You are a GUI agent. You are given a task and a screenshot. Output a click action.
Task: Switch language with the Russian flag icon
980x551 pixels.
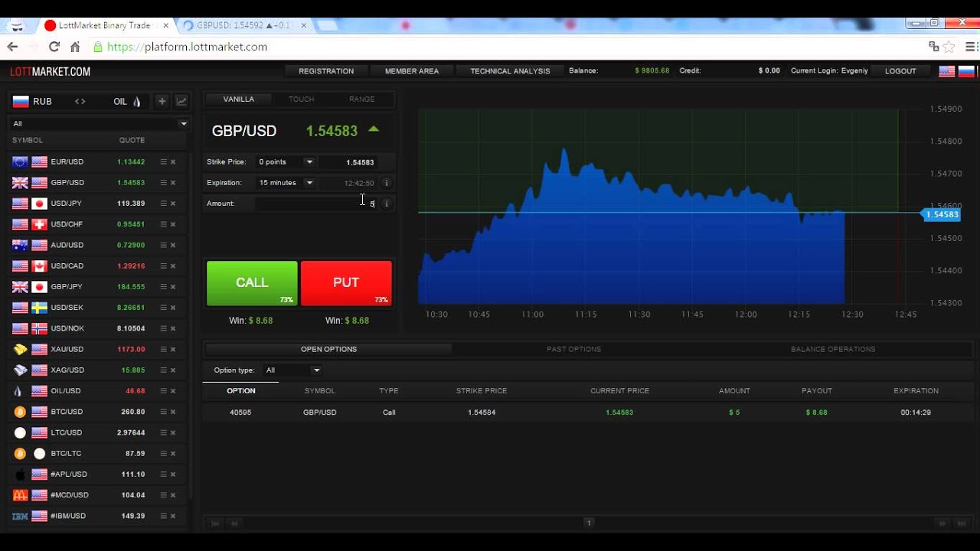coord(966,70)
